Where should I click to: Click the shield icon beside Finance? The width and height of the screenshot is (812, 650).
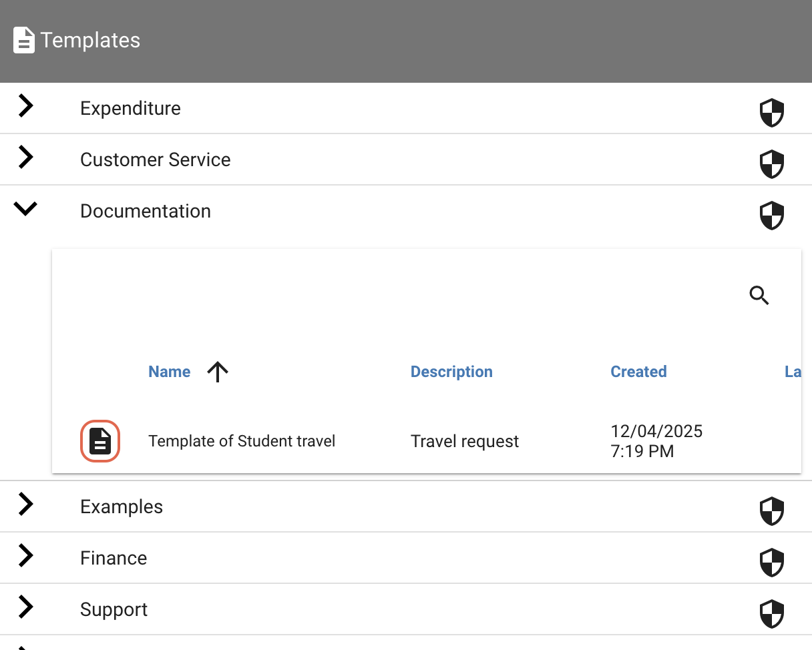click(771, 562)
